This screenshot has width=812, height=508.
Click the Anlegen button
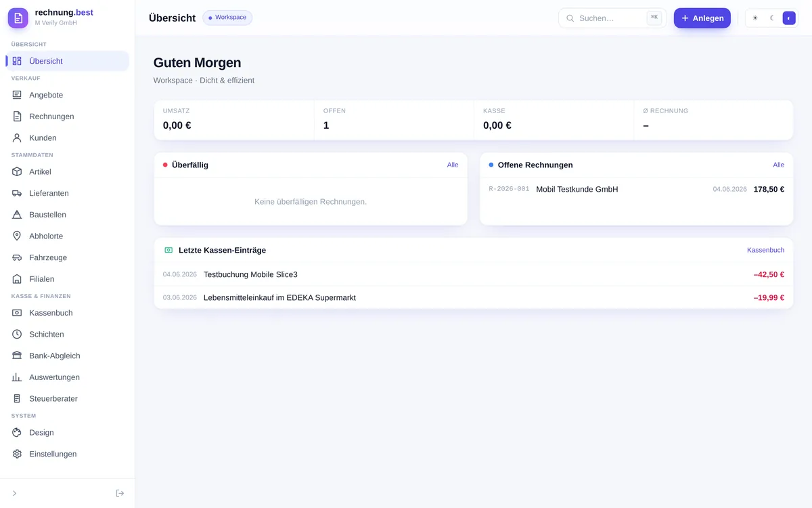coord(702,18)
